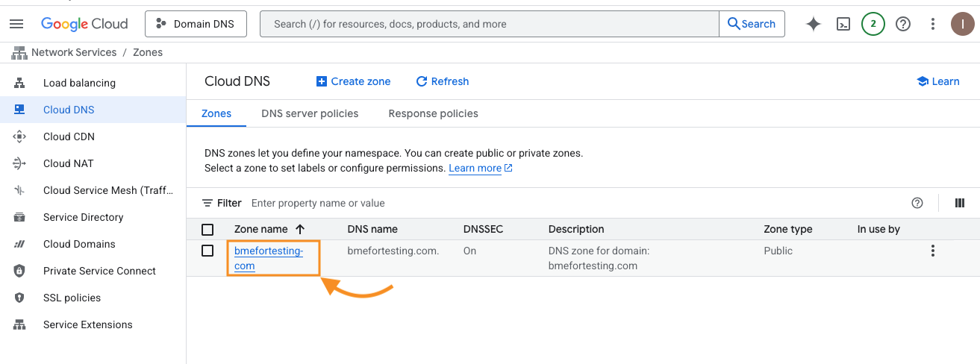Select the bmefortesting-com zone checkbox
This screenshot has width=980, height=364.
[207, 251]
